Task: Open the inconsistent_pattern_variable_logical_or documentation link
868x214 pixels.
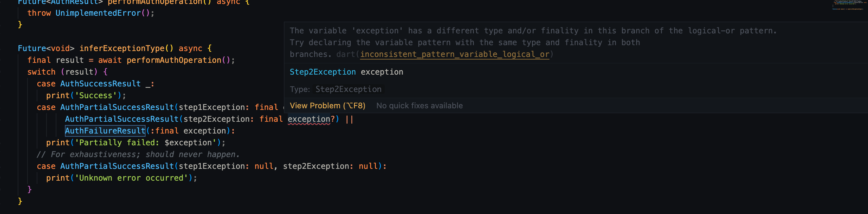Action: [455, 54]
